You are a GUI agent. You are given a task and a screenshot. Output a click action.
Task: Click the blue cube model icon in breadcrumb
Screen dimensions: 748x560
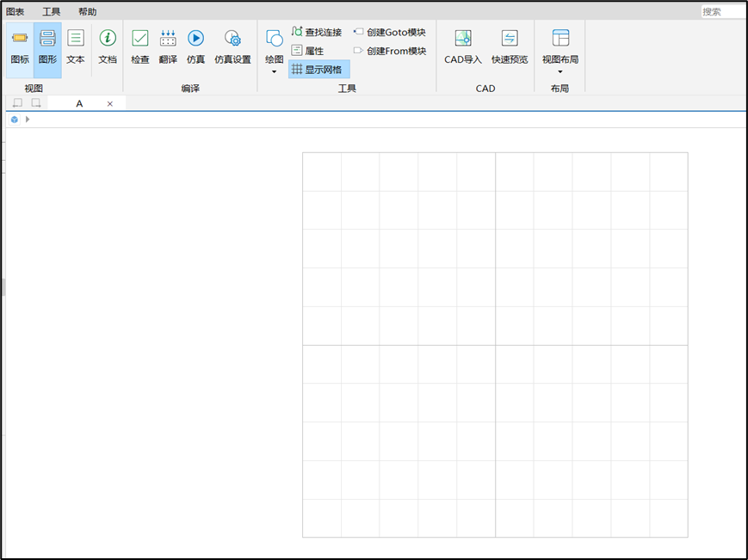click(x=15, y=120)
